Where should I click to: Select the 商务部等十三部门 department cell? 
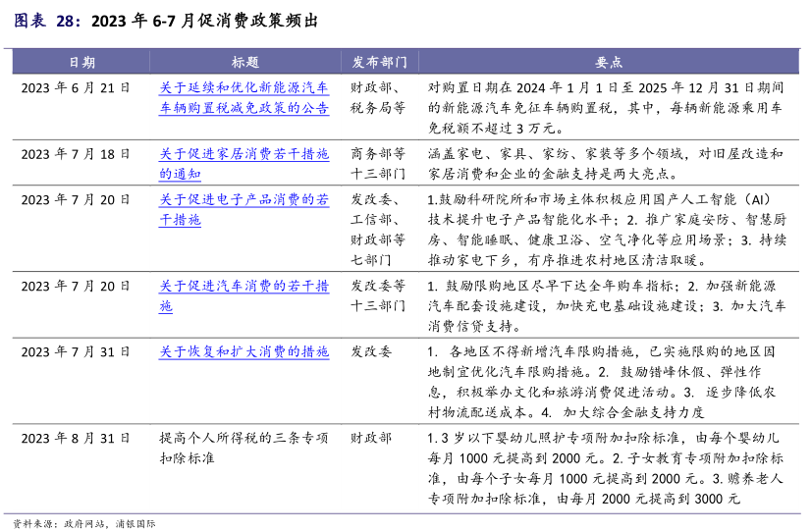tap(378, 164)
